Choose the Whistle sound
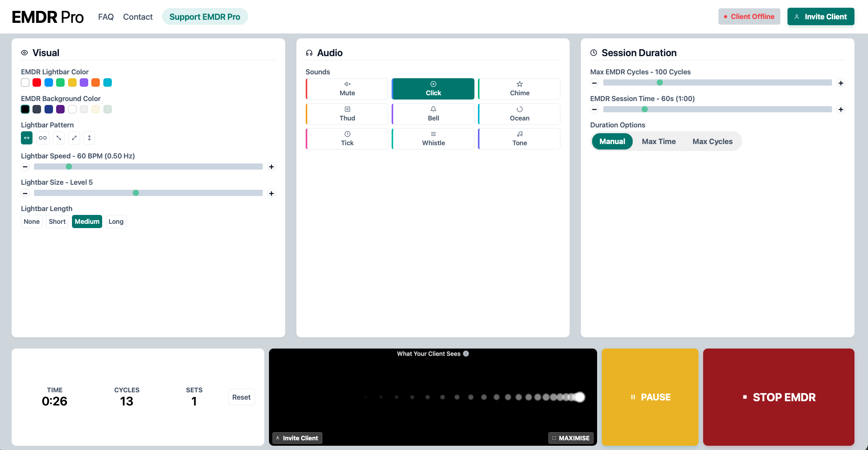Screen dimensions: 868x450 (x=433, y=139)
